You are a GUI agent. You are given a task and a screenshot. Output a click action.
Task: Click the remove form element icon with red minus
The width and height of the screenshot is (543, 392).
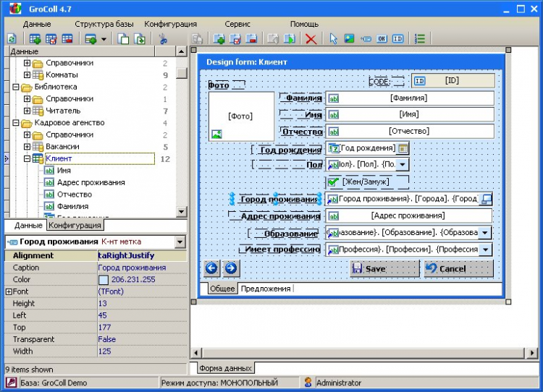tap(251, 39)
